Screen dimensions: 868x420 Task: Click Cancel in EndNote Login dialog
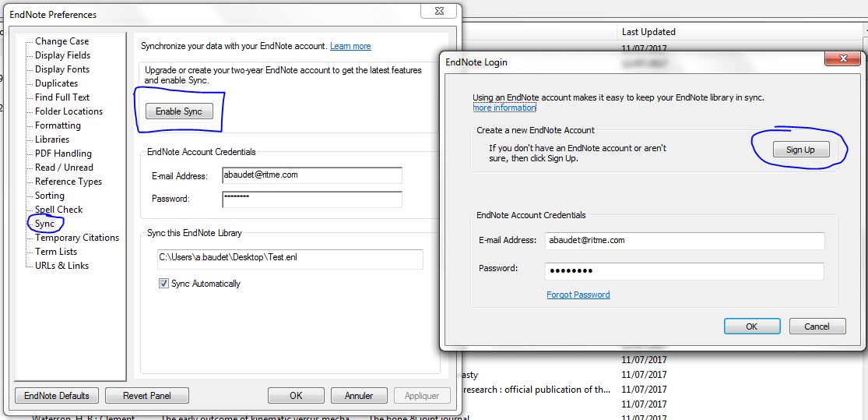[x=817, y=326]
